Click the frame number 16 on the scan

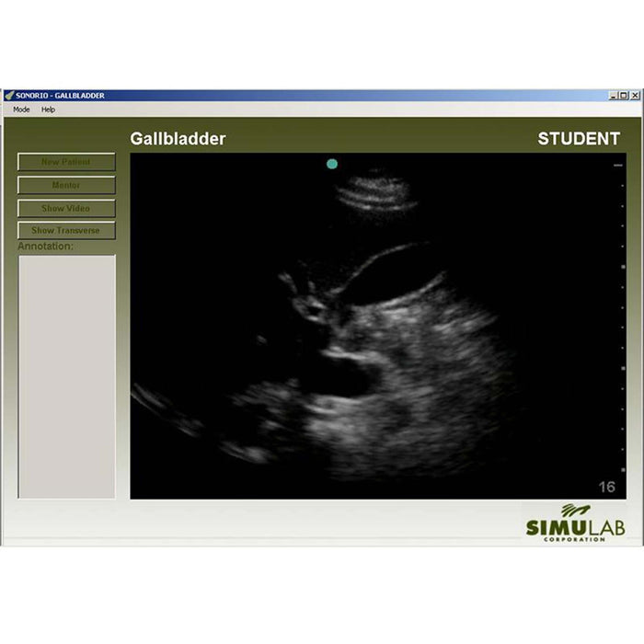coord(606,487)
